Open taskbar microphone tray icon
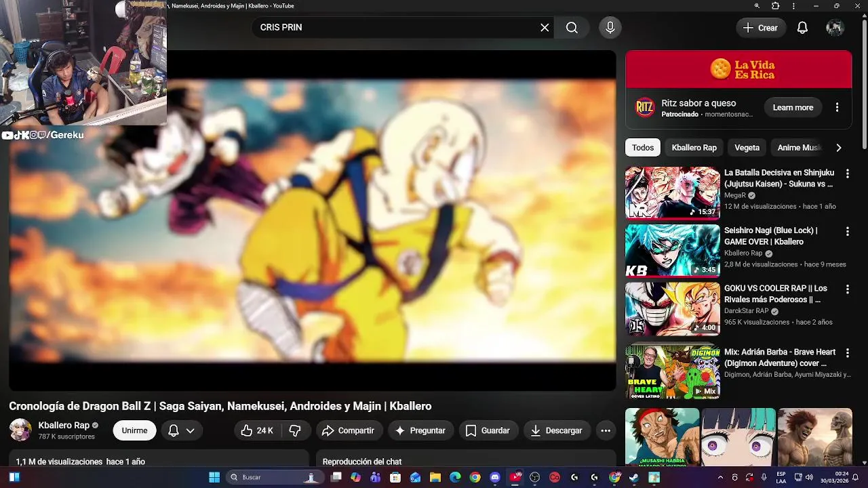 (764, 477)
